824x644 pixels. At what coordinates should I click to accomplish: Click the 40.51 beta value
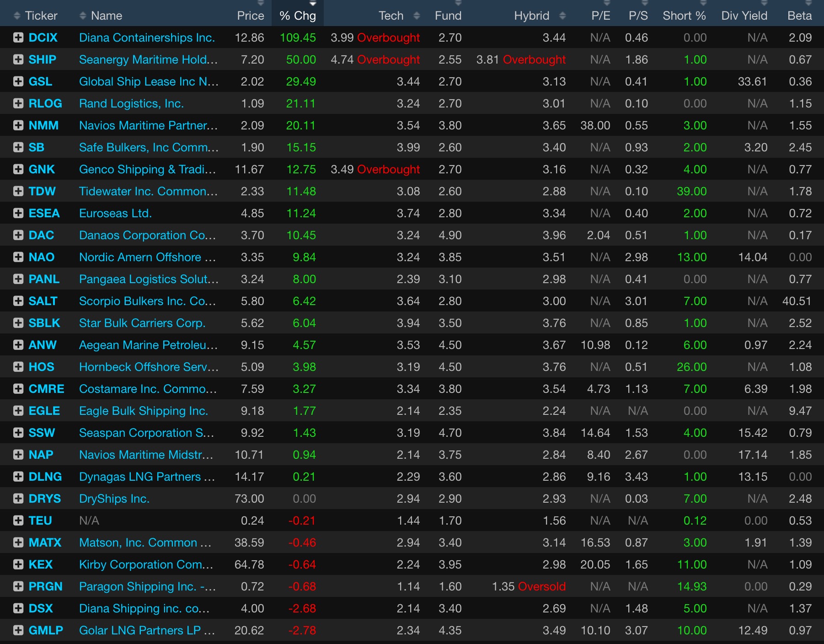click(x=797, y=301)
